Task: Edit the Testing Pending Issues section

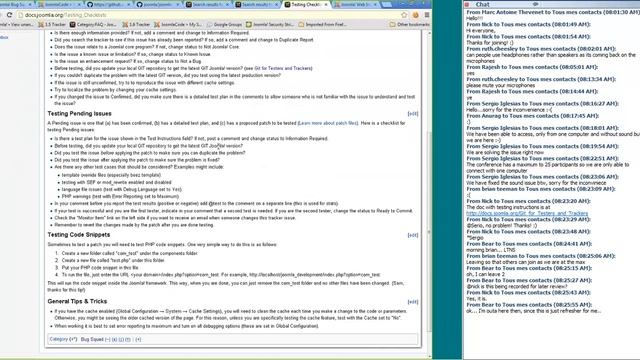Action: (413, 113)
